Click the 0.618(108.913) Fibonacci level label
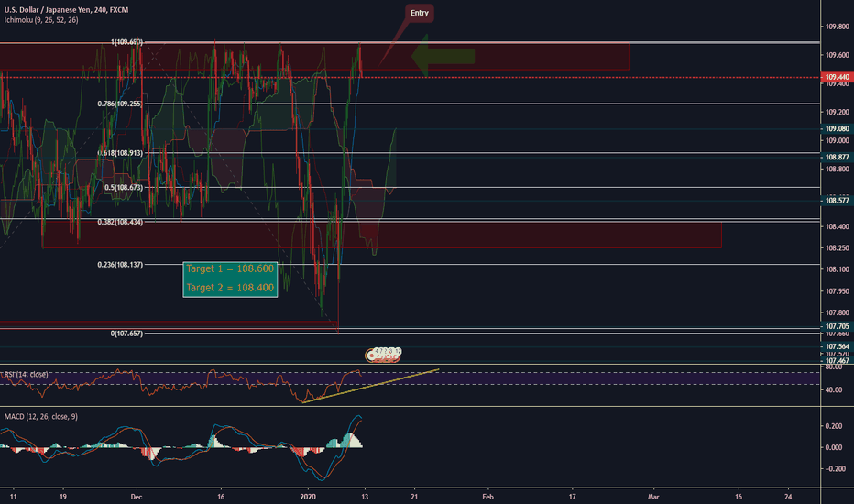The width and height of the screenshot is (854, 504). 120,152
